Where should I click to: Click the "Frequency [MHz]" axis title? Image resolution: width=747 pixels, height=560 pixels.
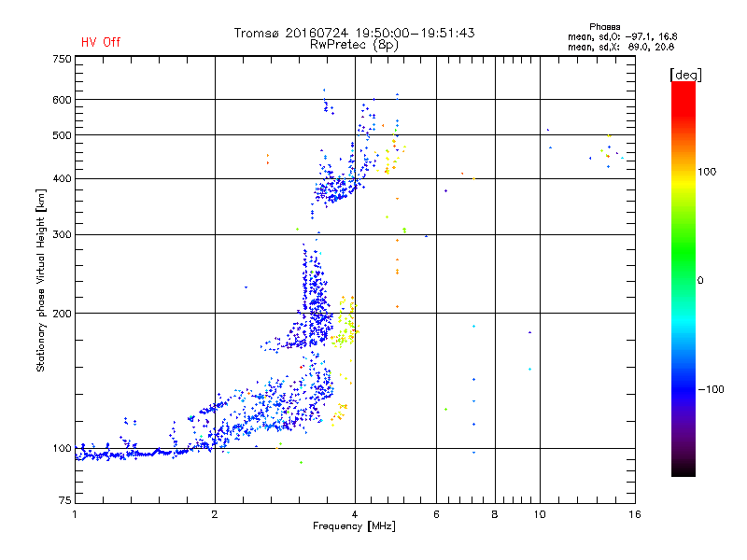click(x=354, y=526)
